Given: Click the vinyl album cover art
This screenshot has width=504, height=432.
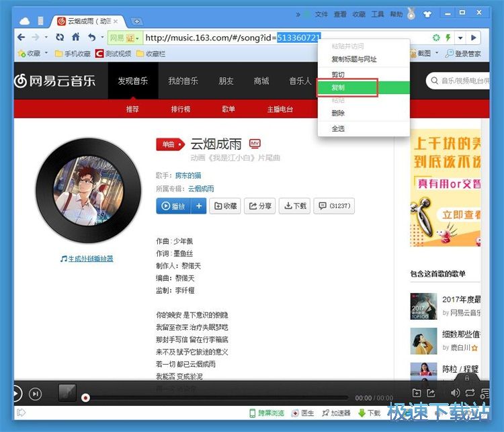Looking at the screenshot, I should click(89, 190).
